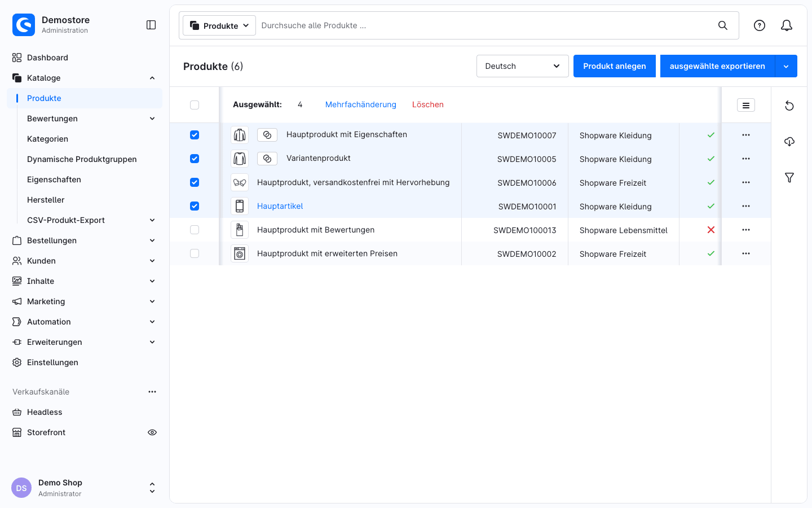Viewport: 812px width, 508px height.
Task: Click the variant icon beside Variantenprodukt
Action: tap(267, 159)
